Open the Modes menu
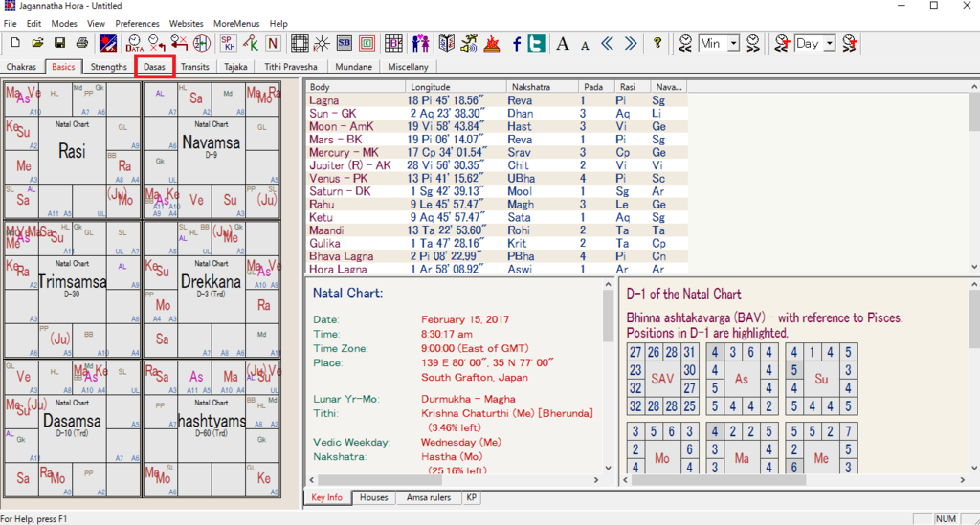980x525 pixels. [x=64, y=24]
